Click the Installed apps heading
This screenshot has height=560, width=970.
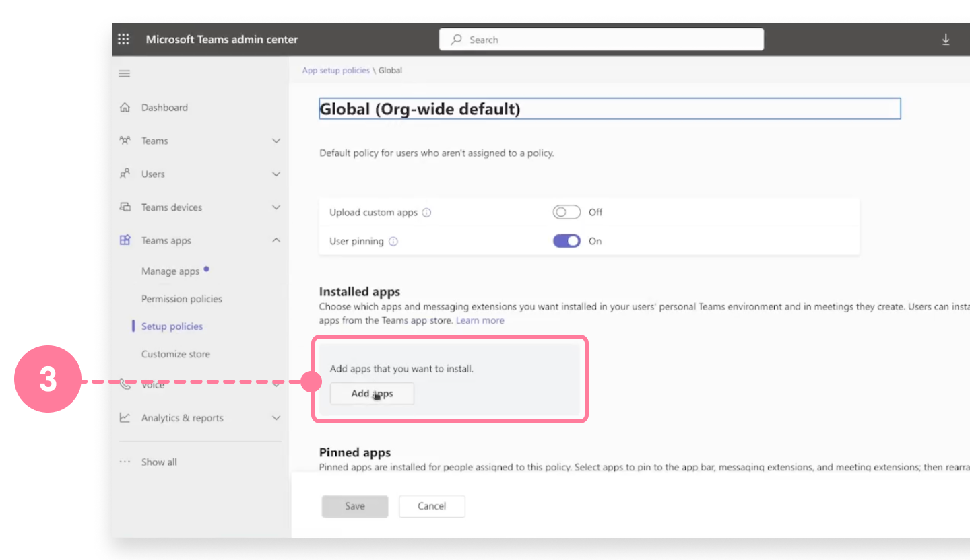360,291
